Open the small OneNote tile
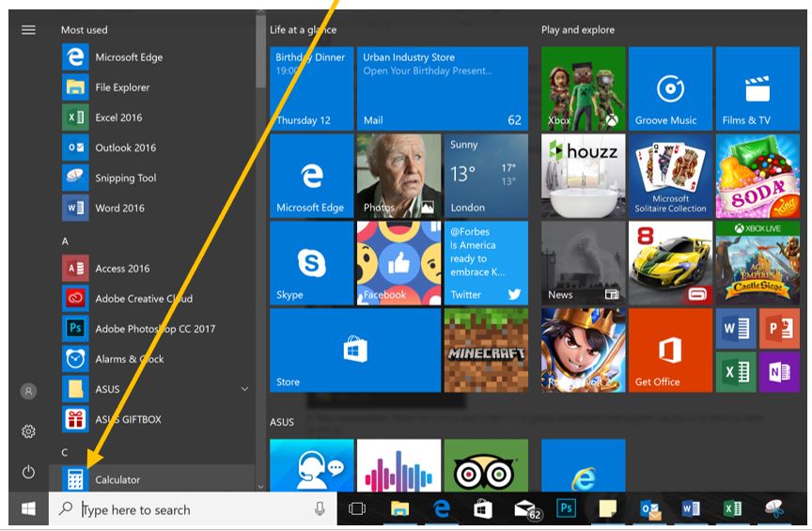This screenshot has width=812, height=531. click(x=779, y=372)
